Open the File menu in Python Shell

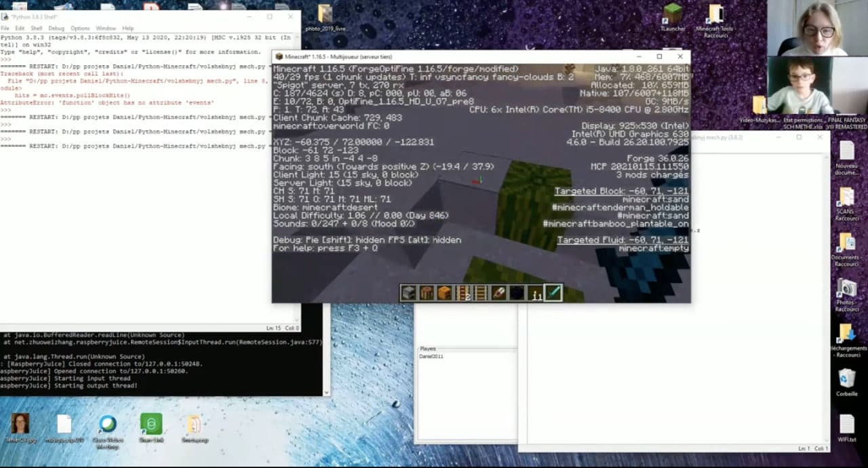5,28
